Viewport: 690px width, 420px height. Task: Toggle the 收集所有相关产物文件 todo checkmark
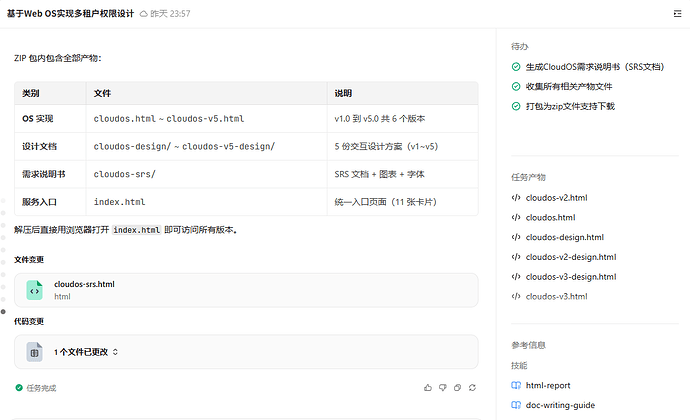pos(516,86)
